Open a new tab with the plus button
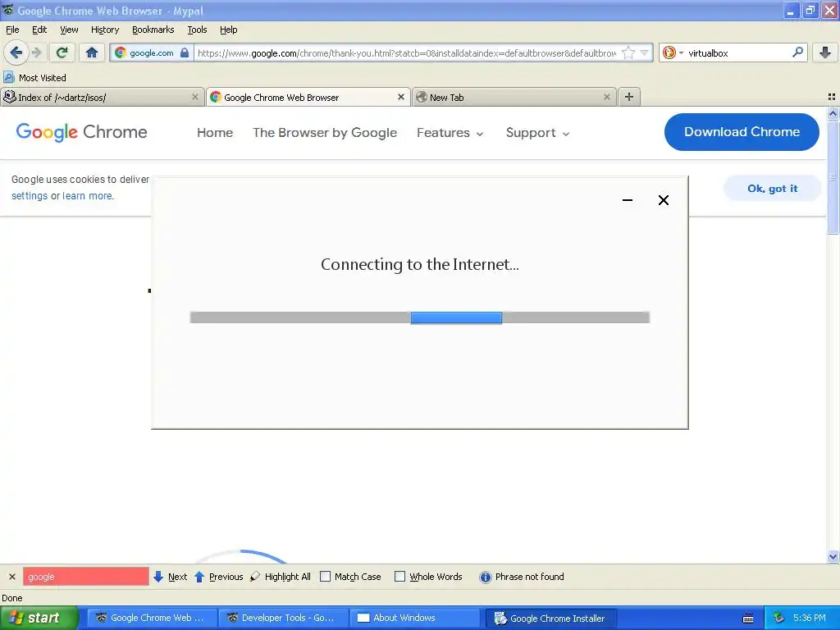This screenshot has width=840, height=630. pyautogui.click(x=629, y=97)
